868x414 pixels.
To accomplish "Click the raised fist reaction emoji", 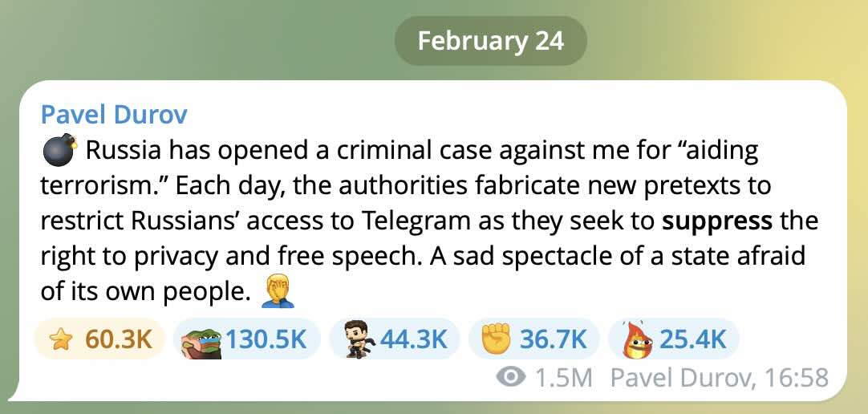I will (497, 339).
